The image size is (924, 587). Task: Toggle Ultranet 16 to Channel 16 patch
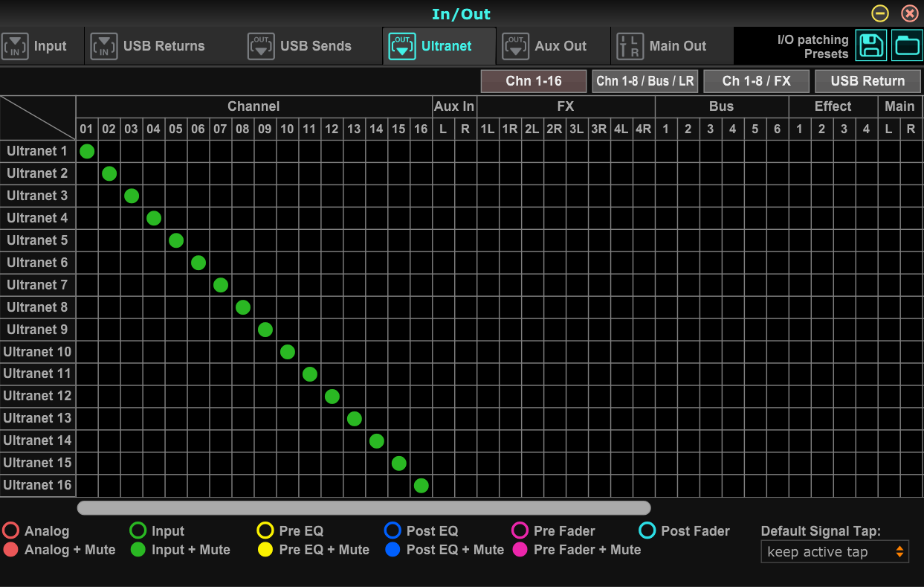[421, 485]
